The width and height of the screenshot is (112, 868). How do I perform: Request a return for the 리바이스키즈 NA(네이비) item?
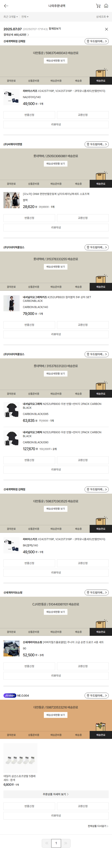point(29,115)
